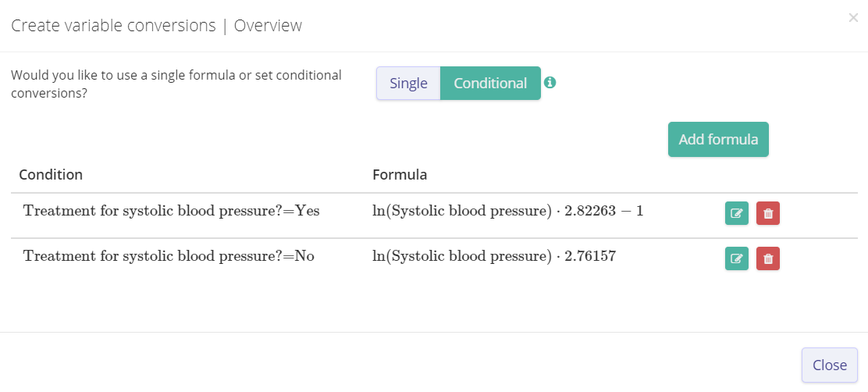Select the 'Treatment for systolic blood pressure?=Yes' condition
The height and width of the screenshot is (392, 868).
(172, 211)
